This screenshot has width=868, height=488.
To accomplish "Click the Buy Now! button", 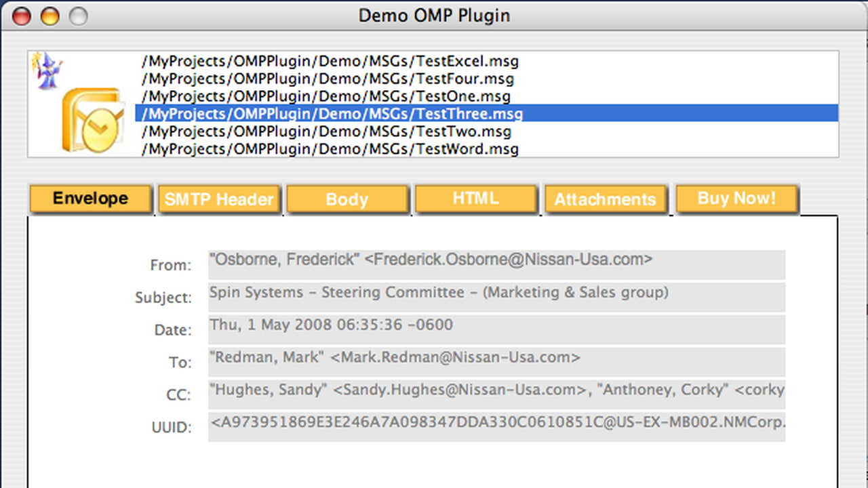I will [x=736, y=199].
